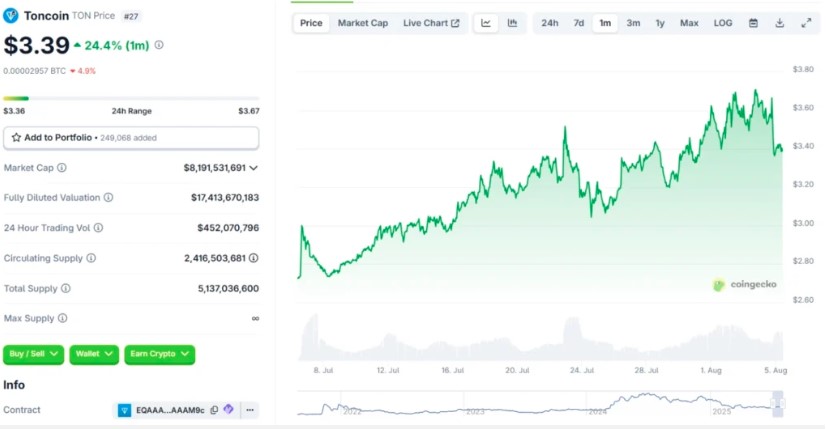The height and width of the screenshot is (429, 826).
Task: Click the #27 rank badge
Action: click(131, 16)
